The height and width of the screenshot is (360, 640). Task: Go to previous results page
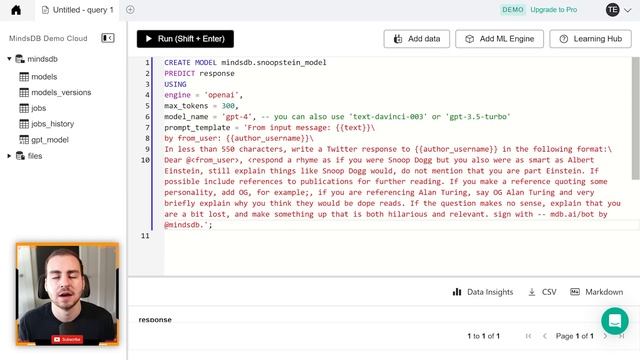[x=544, y=336]
